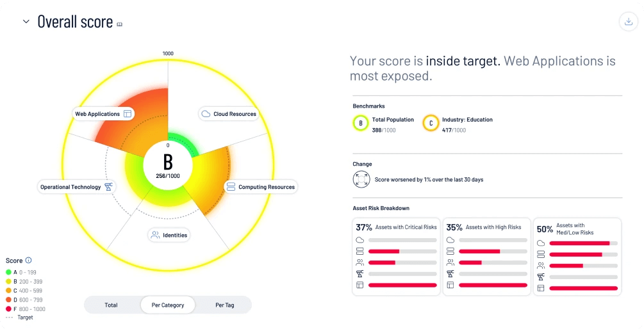Click the green A 0 - 199 legend swatch
This screenshot has width=644, height=329.
(x=8, y=272)
